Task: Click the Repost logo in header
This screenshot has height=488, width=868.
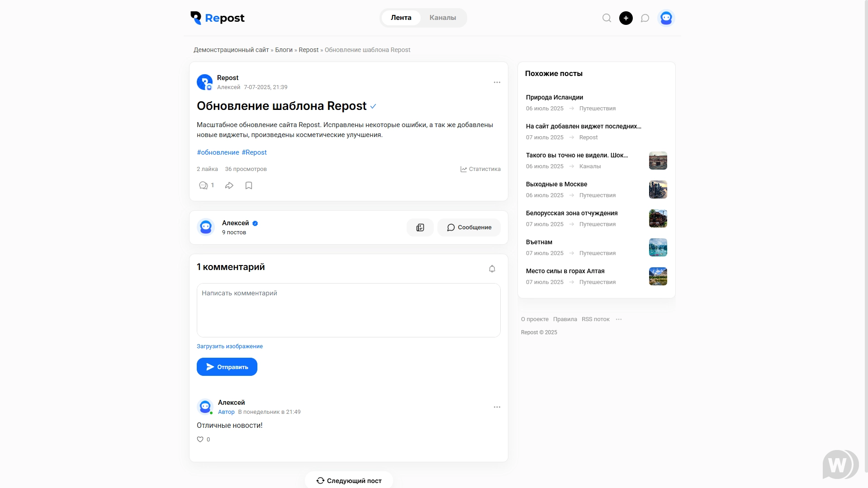Action: click(218, 18)
